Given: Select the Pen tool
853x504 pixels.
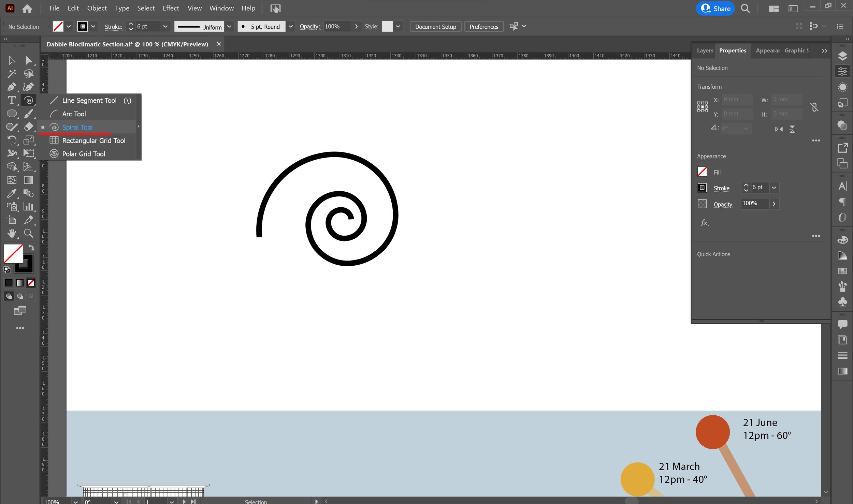Looking at the screenshot, I should [12, 87].
